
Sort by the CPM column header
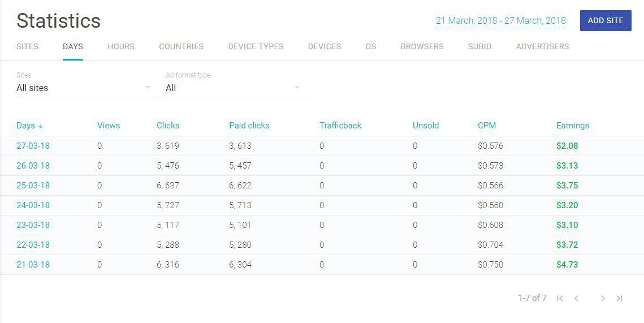click(x=486, y=126)
